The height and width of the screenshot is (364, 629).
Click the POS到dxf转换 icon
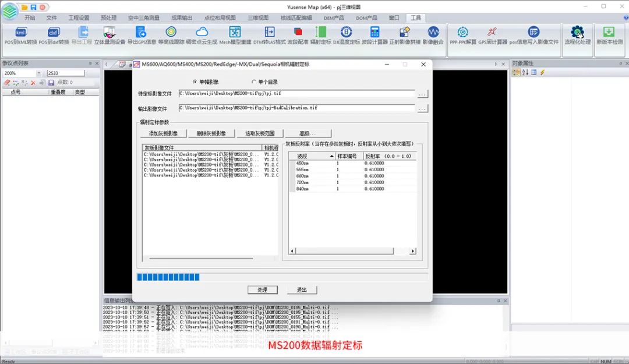point(54,35)
